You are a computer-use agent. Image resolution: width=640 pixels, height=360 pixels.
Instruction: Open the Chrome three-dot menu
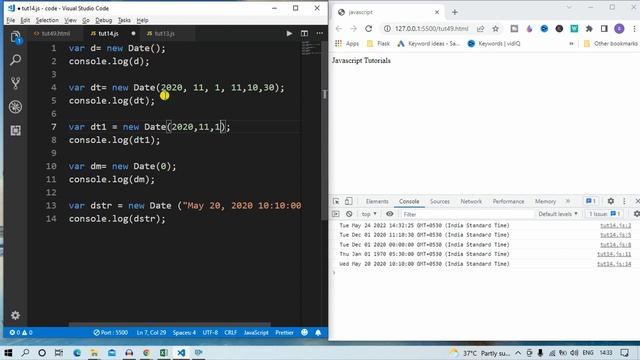click(634, 29)
